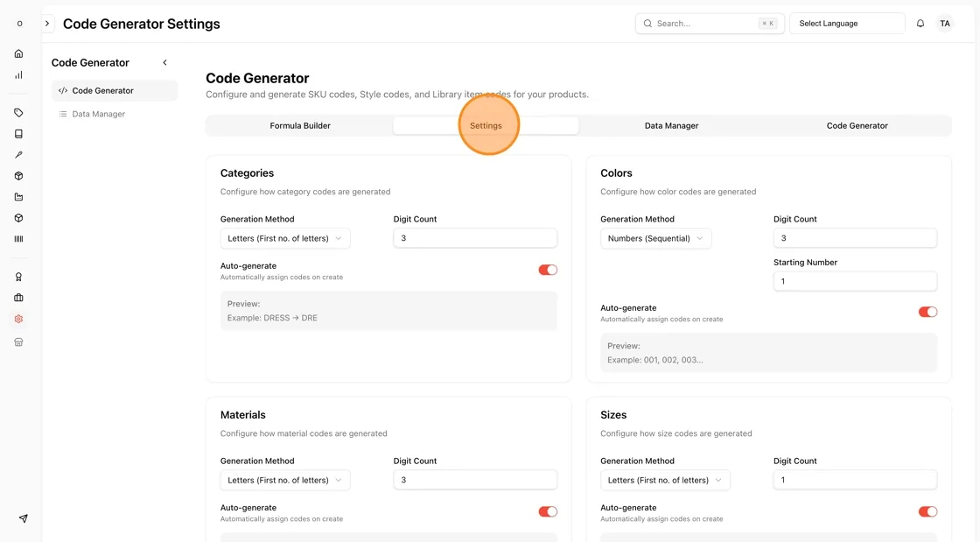Expand Materials Generation Method dropdown
This screenshot has width=980, height=542.
[285, 480]
